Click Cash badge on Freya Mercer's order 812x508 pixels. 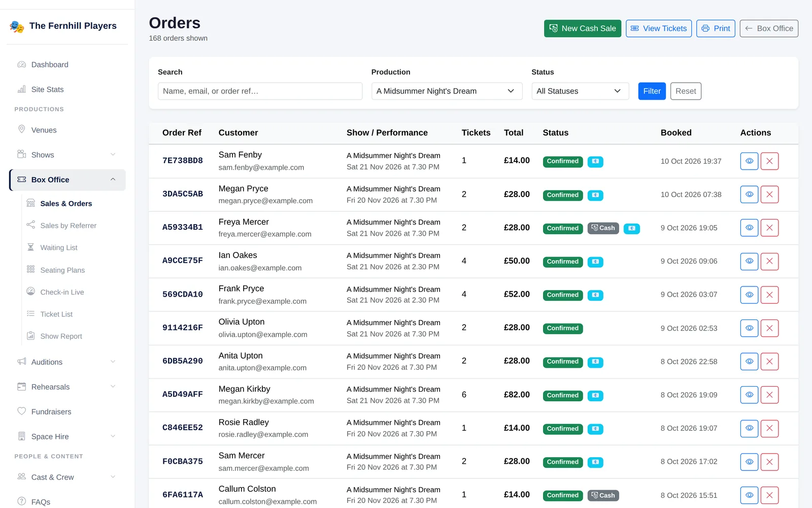click(603, 228)
